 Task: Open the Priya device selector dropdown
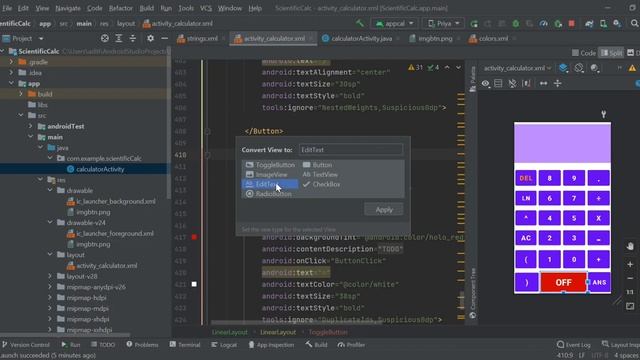point(443,24)
